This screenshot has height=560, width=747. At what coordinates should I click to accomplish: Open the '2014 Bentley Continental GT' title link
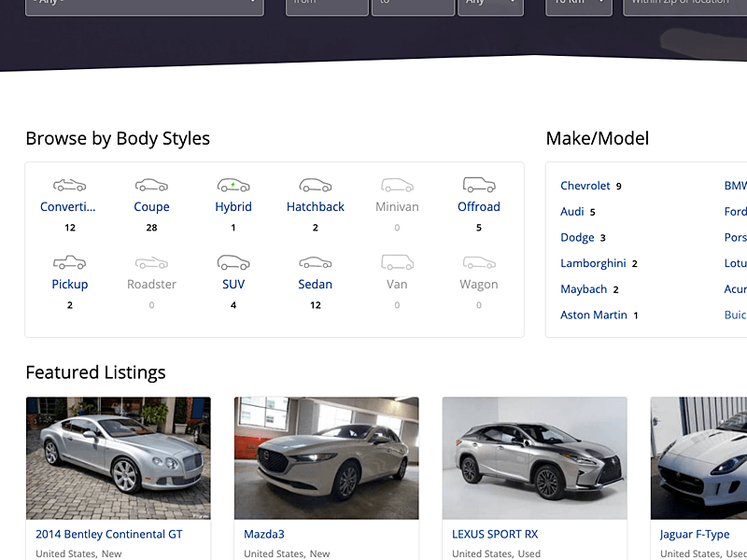pos(109,534)
